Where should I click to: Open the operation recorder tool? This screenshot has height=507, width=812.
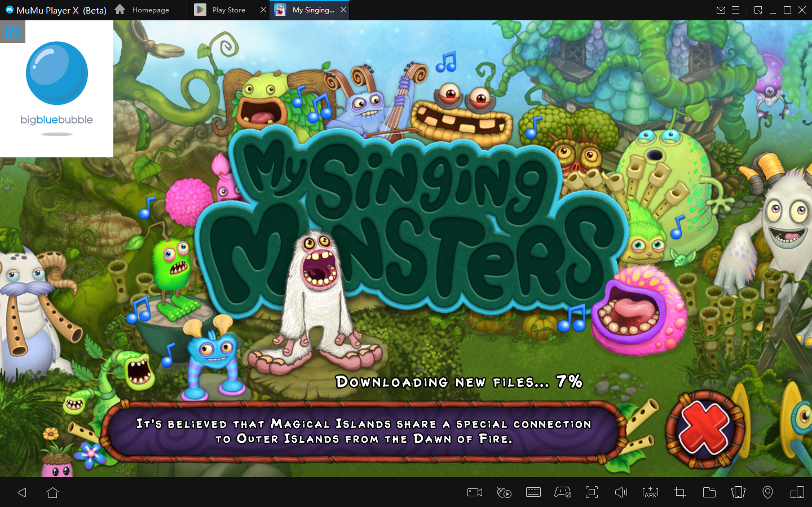(504, 492)
